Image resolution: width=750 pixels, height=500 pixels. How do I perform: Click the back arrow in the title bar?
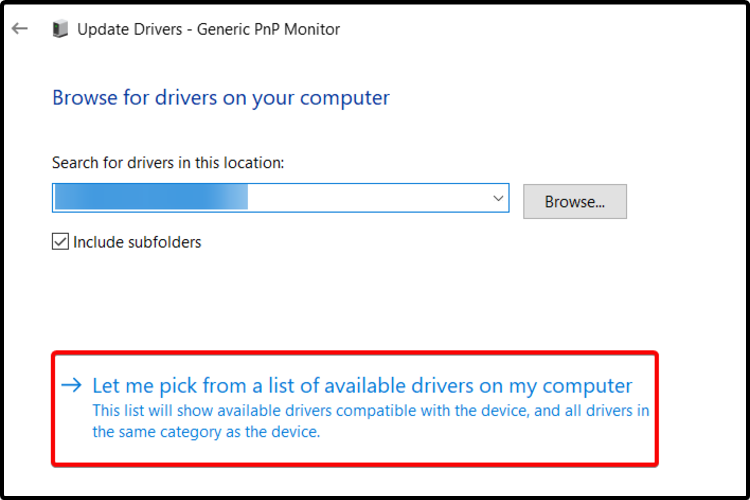tap(20, 29)
